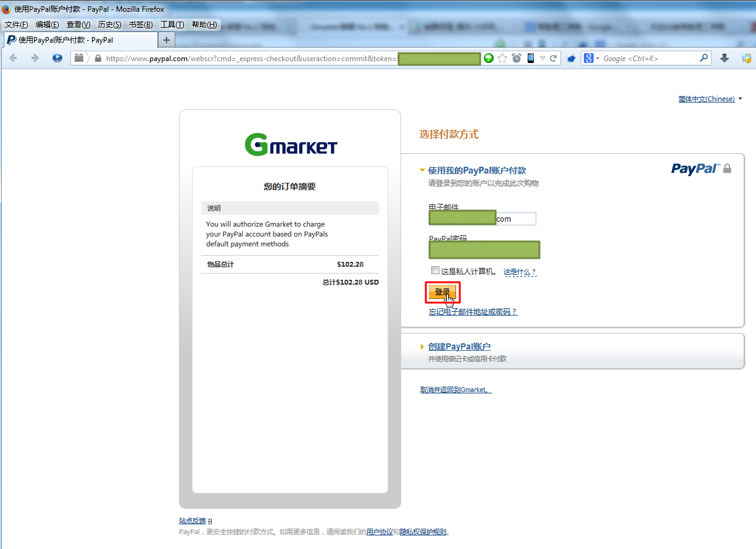Click the 您的订单摘要 heading

[290, 186]
